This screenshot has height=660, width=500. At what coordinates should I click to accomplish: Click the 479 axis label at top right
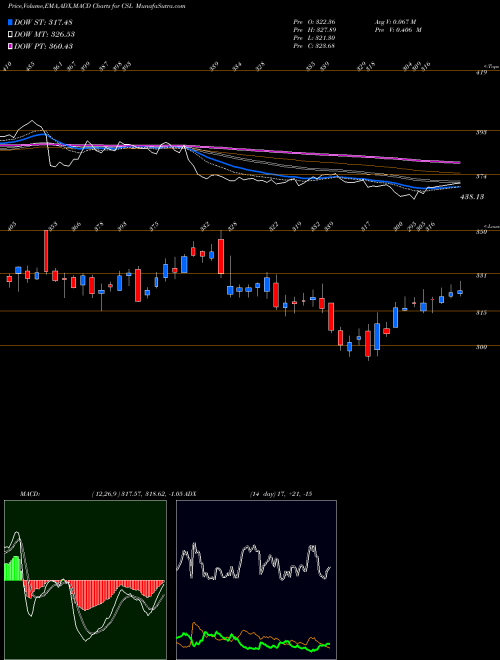coord(481,73)
